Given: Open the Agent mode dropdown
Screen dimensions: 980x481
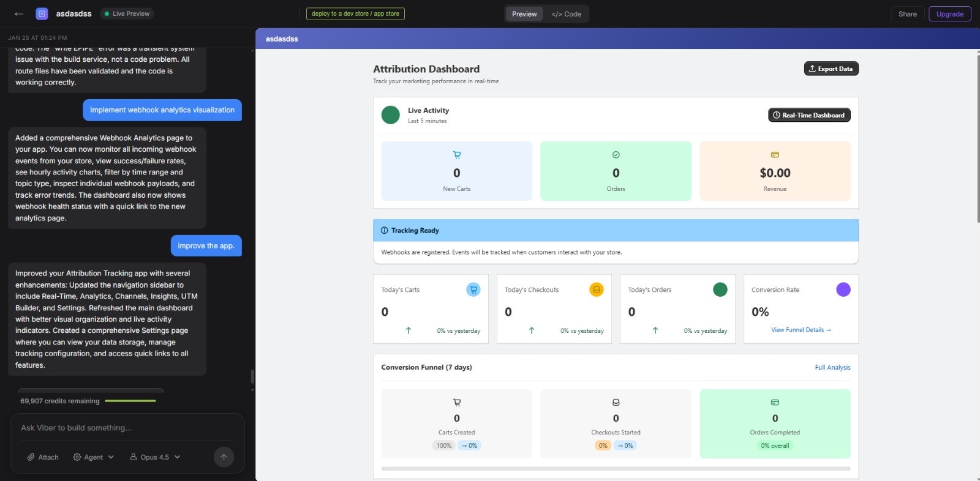Looking at the screenshot, I should tap(94, 457).
